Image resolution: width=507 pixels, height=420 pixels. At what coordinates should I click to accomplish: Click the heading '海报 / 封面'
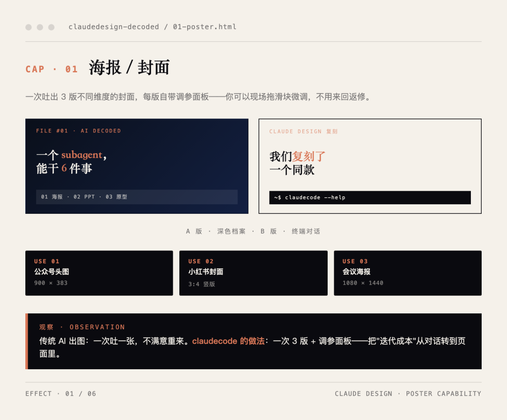(129, 68)
